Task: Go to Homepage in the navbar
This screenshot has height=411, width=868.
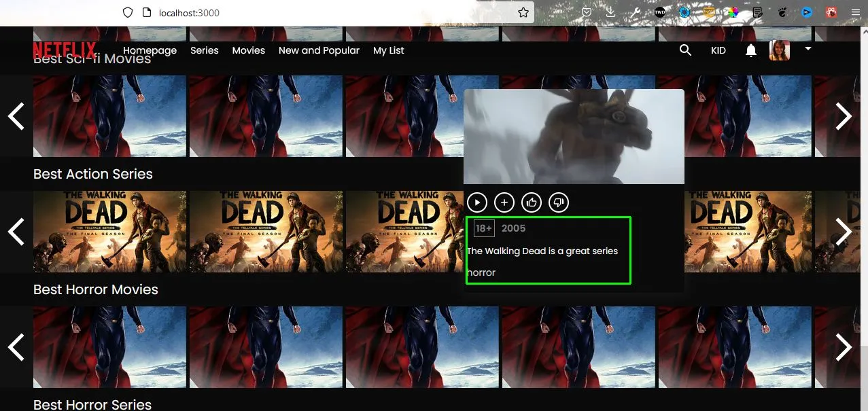Action: click(x=150, y=50)
